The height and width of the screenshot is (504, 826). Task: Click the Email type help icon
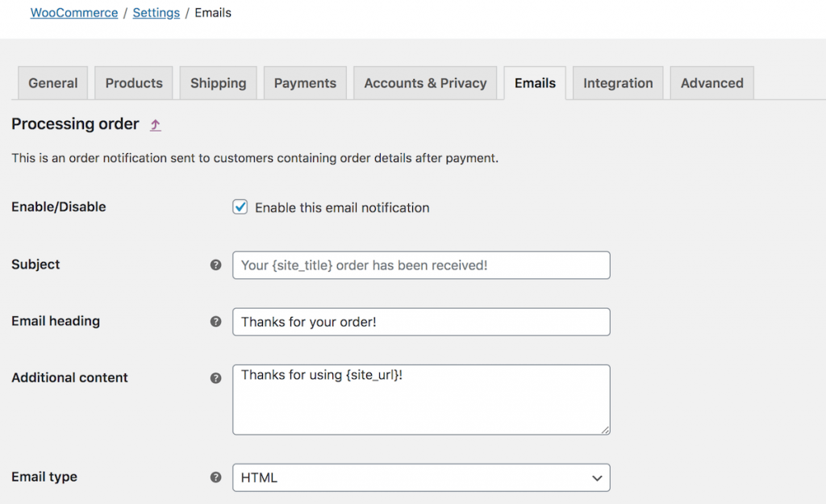tap(215, 477)
